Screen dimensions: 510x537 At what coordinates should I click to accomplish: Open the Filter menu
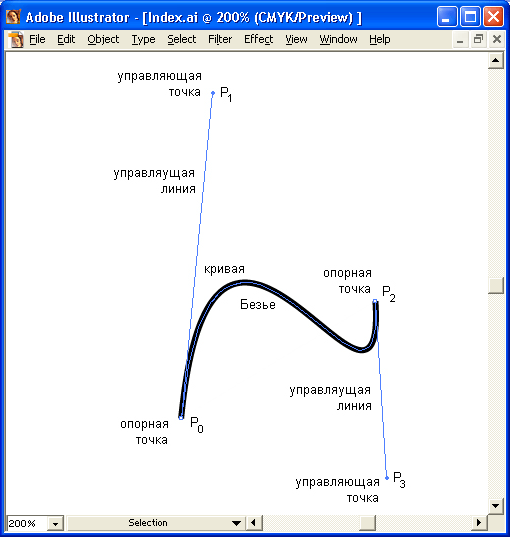click(220, 39)
